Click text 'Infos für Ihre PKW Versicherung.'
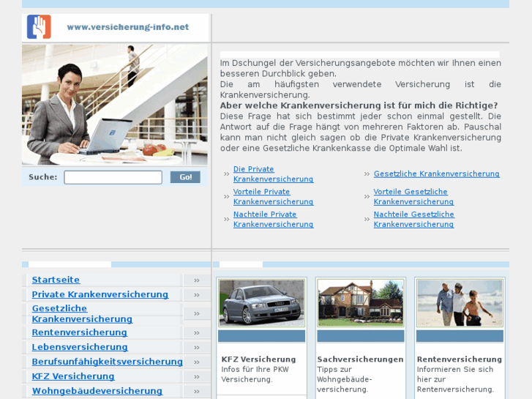Image resolution: width=532 pixels, height=399 pixels. [255, 374]
